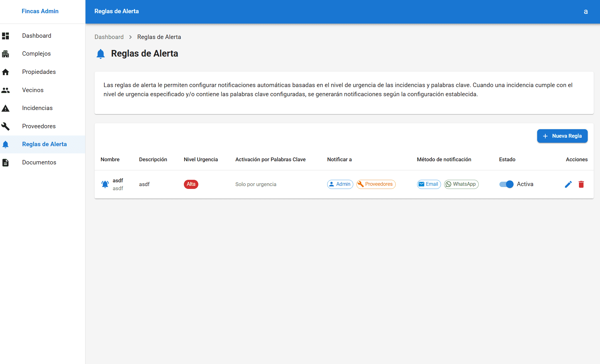The image size is (600, 364).
Task: Navigate to Vecinos
Action: coord(42,90)
